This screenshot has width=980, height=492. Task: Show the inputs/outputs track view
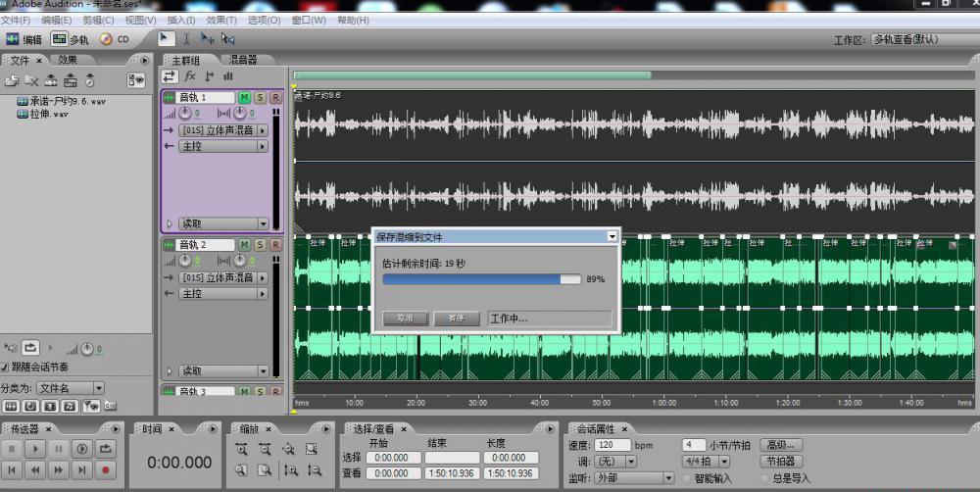tap(170, 76)
